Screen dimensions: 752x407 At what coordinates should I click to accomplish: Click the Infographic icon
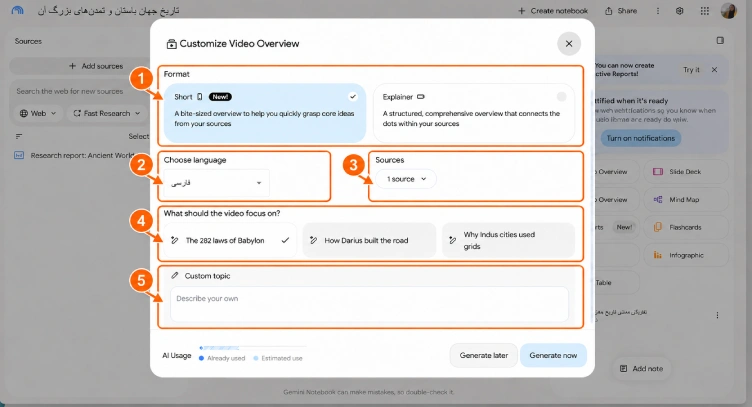point(658,255)
